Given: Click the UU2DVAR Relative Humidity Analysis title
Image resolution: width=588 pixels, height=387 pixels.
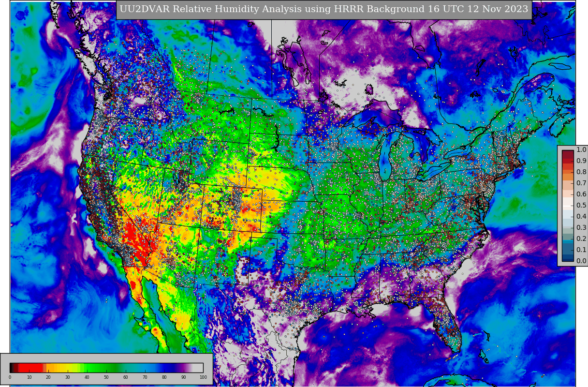Looking at the screenshot, I should [x=324, y=9].
